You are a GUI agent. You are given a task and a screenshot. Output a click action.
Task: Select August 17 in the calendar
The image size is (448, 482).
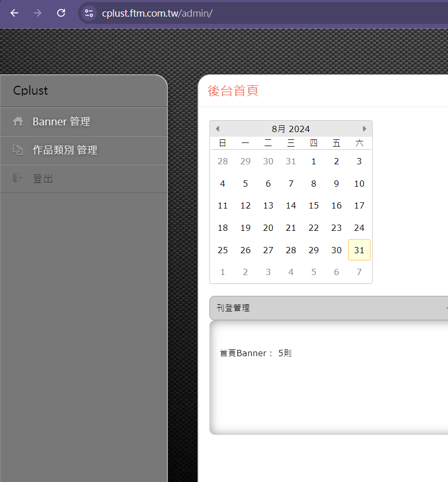[x=359, y=205]
